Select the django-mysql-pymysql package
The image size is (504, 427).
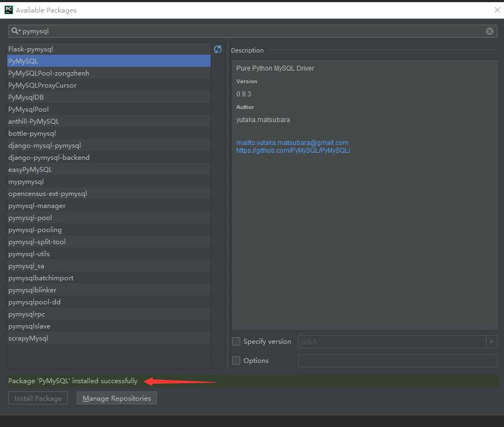coord(109,145)
